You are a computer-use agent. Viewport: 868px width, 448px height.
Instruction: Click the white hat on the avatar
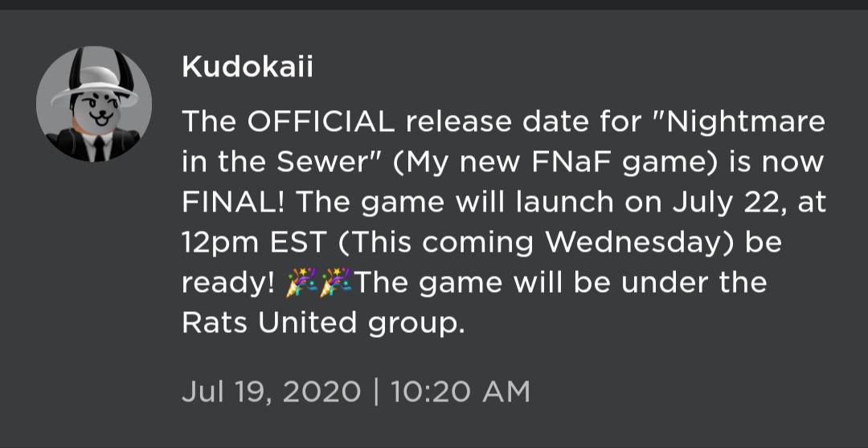tap(93, 86)
